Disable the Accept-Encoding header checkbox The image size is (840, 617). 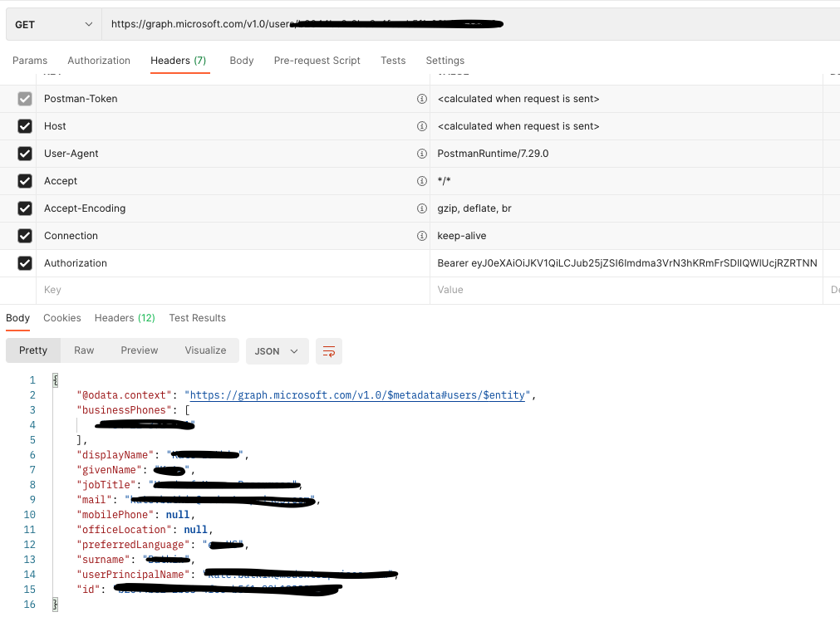tap(25, 208)
